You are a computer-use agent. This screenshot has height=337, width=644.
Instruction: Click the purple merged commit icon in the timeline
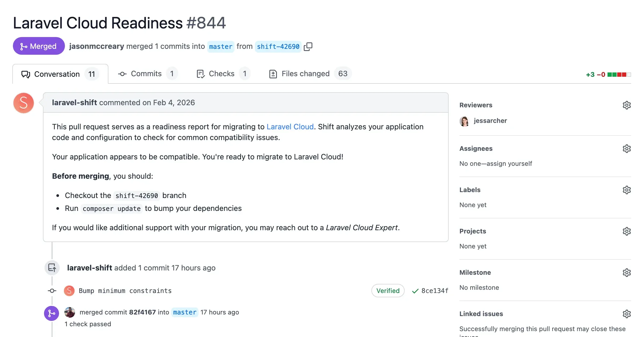coord(51,313)
